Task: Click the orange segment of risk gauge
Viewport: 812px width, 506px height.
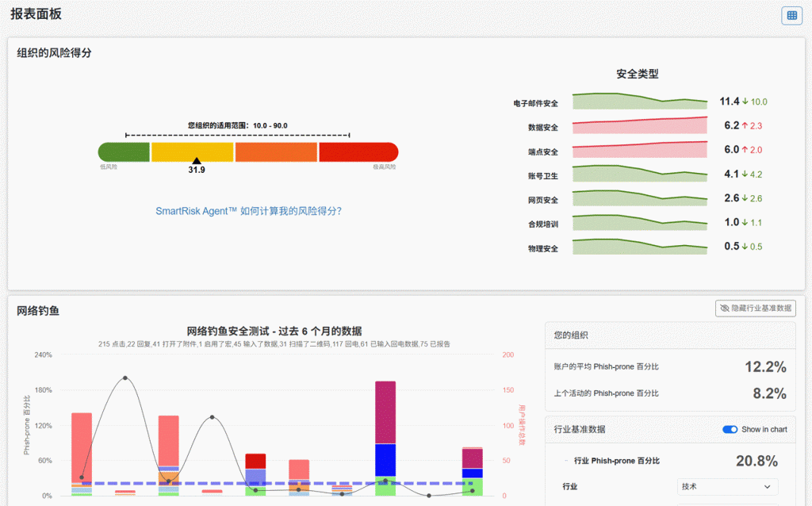Action: pos(275,152)
